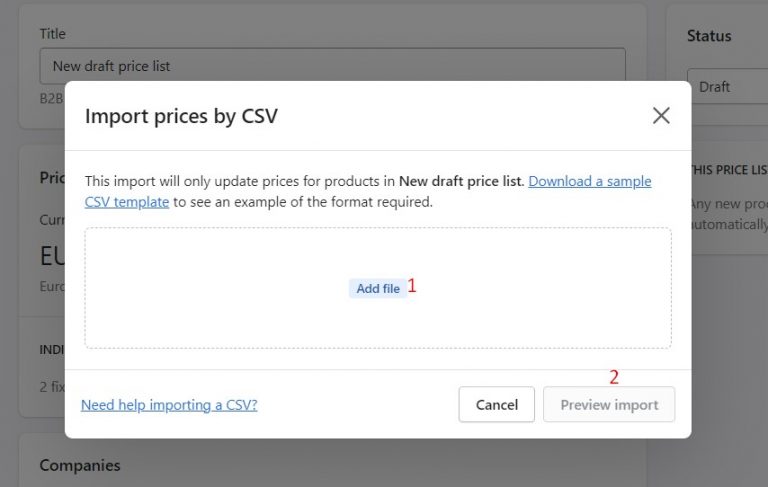This screenshot has width=768, height=487.
Task: Click the Import prices by CSV dialog title
Action: 181,116
